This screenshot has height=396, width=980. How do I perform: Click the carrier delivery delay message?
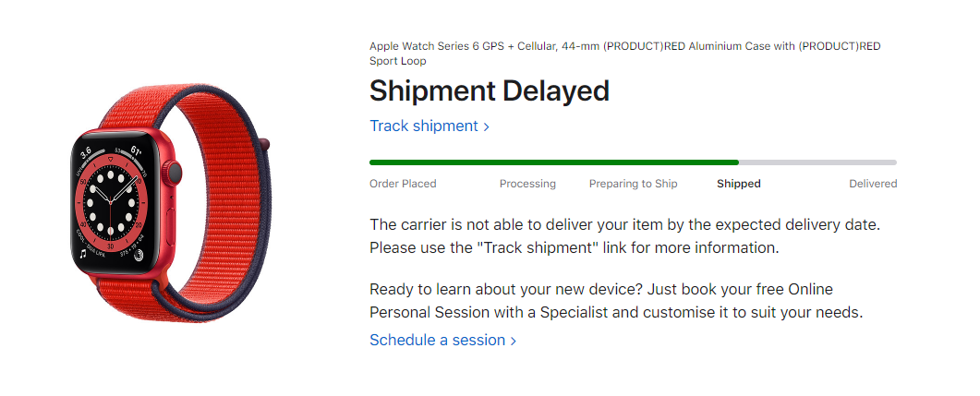click(625, 236)
